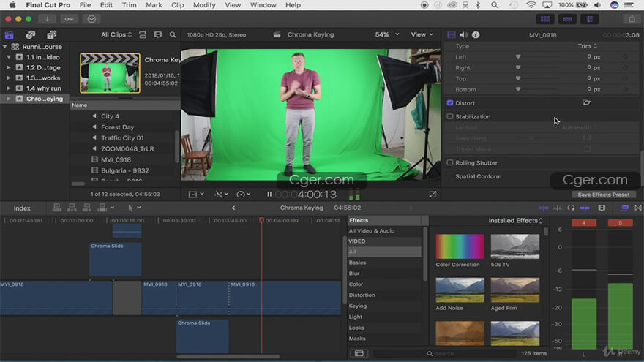Show the Effects browser icon
This screenshot has width=644, height=362.
click(x=624, y=208)
